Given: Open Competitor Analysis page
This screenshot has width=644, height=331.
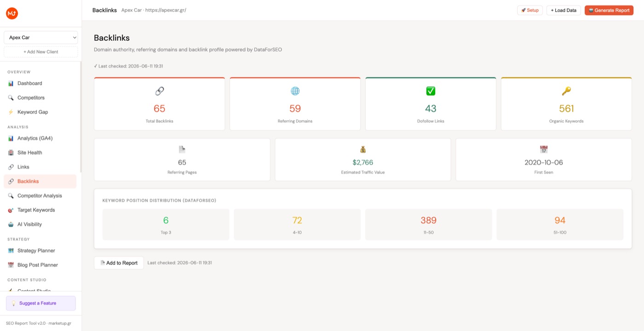Looking at the screenshot, I should (40, 196).
